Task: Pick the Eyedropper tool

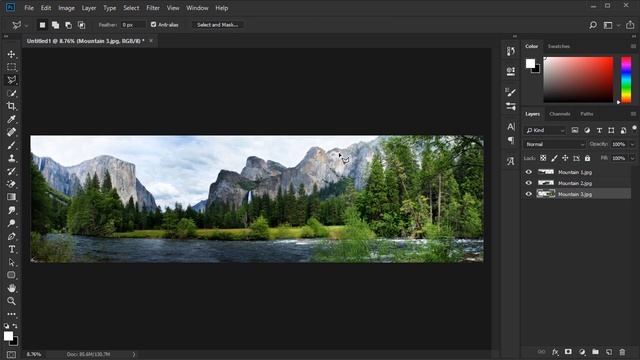Action: tap(11, 119)
